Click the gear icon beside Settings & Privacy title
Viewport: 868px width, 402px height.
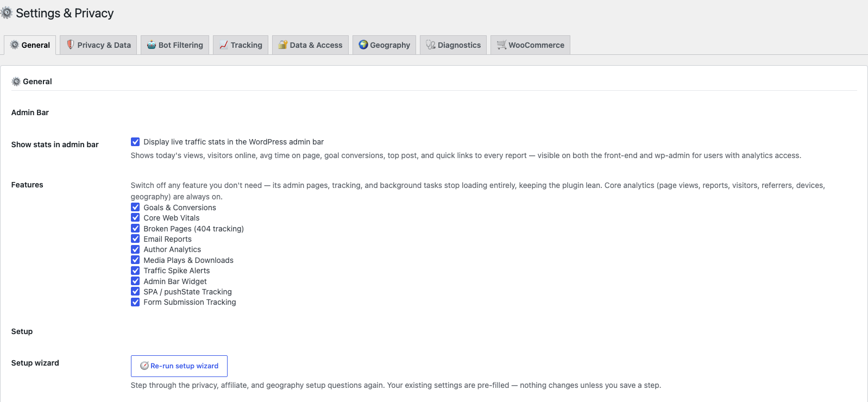pyautogui.click(x=7, y=13)
